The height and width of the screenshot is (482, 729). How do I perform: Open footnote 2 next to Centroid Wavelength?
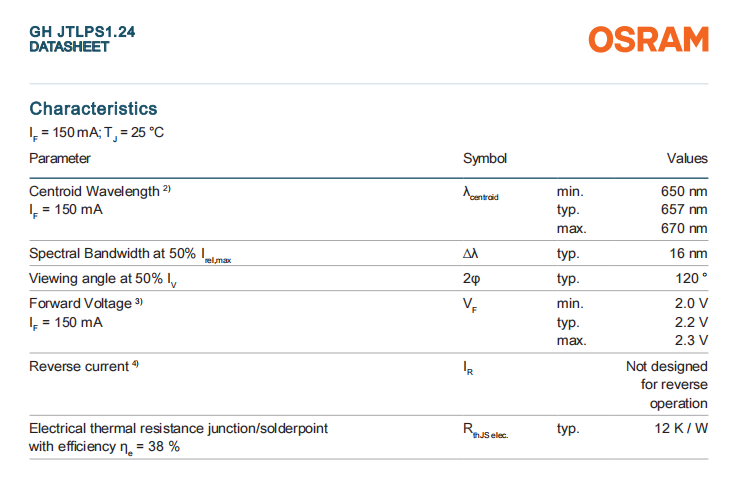point(167,189)
